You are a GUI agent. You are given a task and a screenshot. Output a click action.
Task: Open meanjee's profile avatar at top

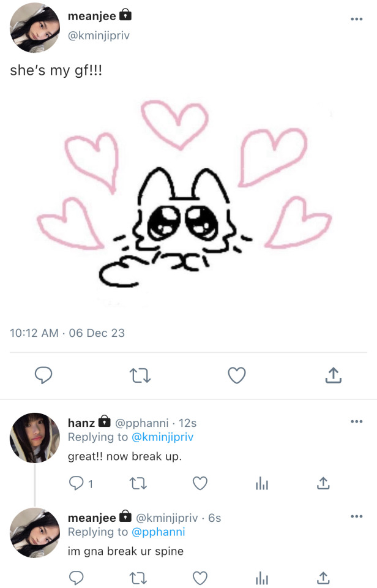35,28
